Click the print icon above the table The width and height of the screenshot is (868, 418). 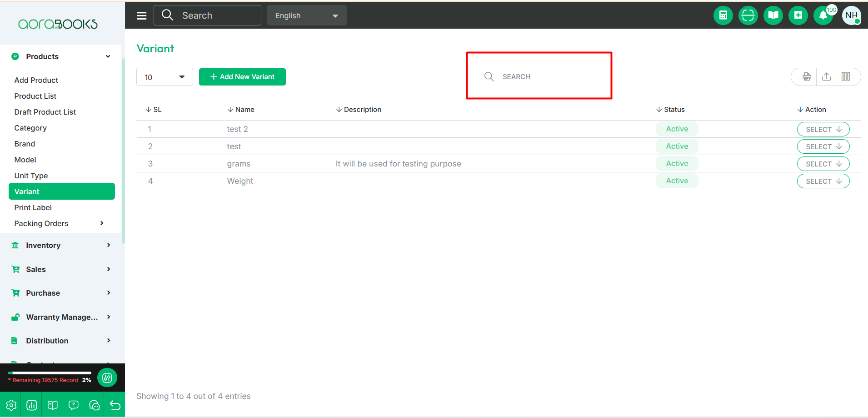tap(807, 77)
